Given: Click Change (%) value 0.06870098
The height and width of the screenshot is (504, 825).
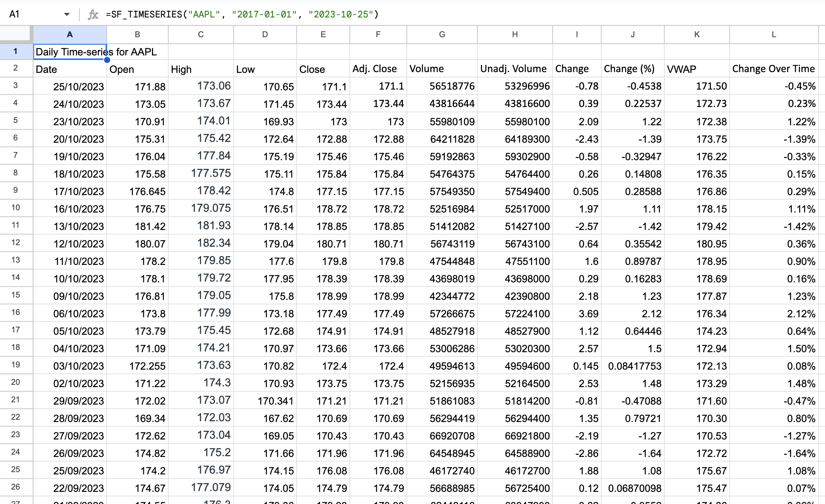Looking at the screenshot, I should pos(633,488).
